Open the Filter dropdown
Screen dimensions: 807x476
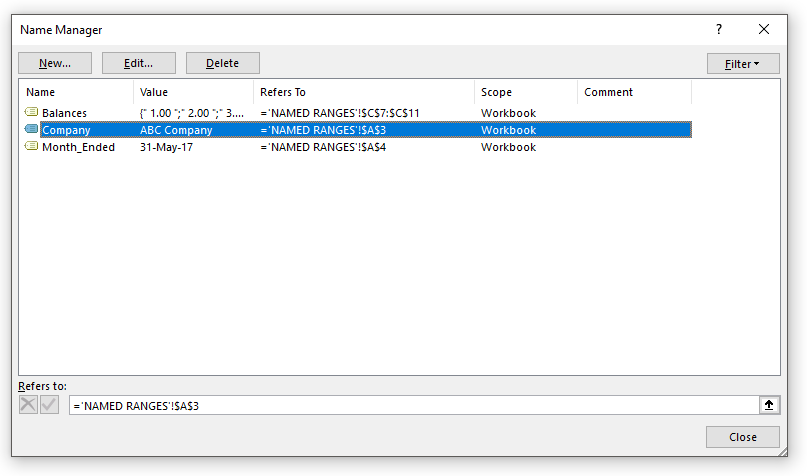click(x=743, y=64)
